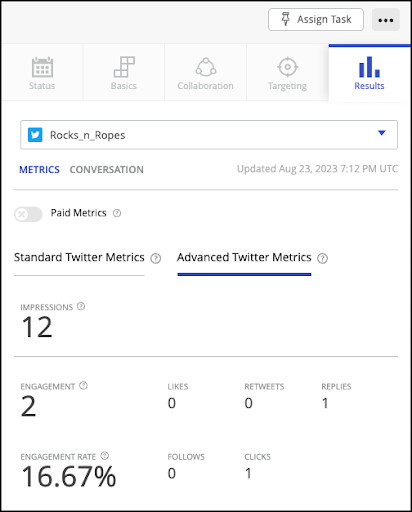Select the Basics blocks icon
Screen dimensions: 412x512
[124, 67]
